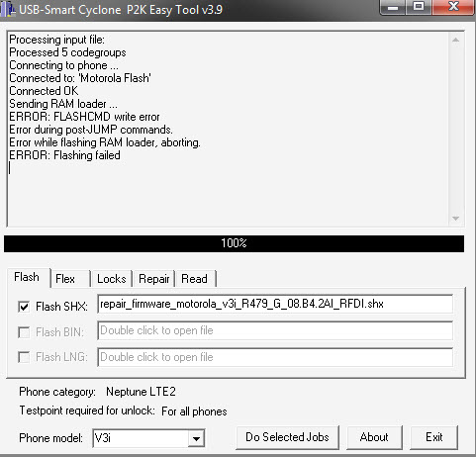This screenshot has height=457, width=476.
Task: Open the About dialog
Action: [x=374, y=437]
